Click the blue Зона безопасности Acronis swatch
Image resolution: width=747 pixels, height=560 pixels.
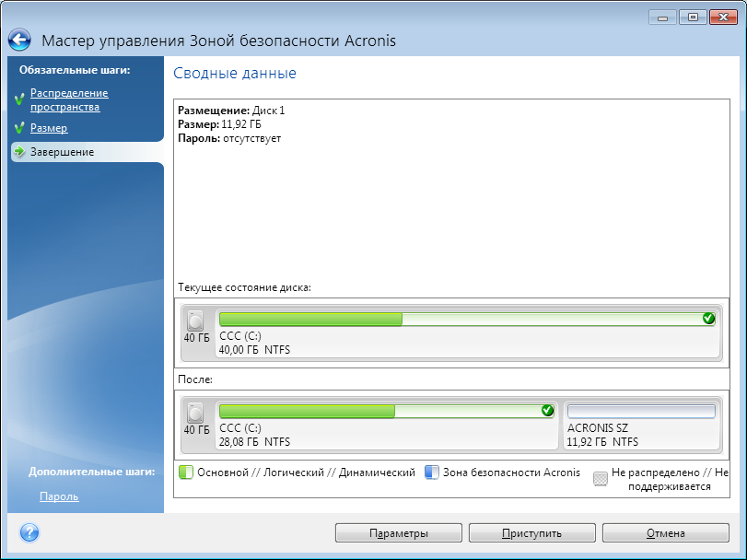click(432, 472)
